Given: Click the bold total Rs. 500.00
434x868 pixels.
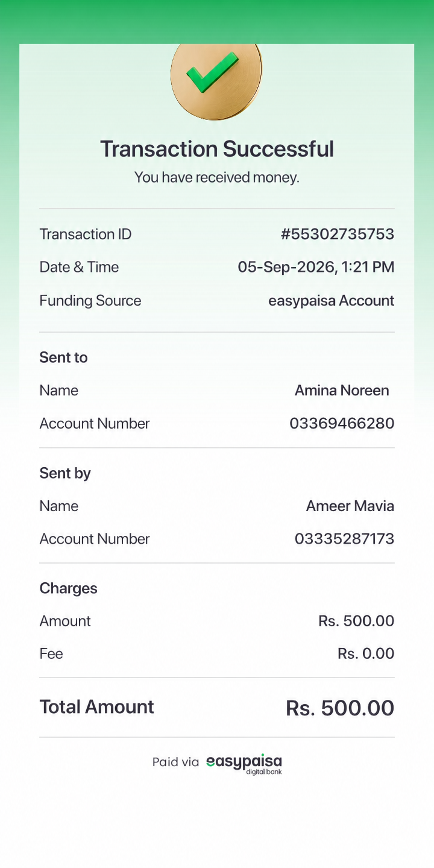Looking at the screenshot, I should pos(340,708).
